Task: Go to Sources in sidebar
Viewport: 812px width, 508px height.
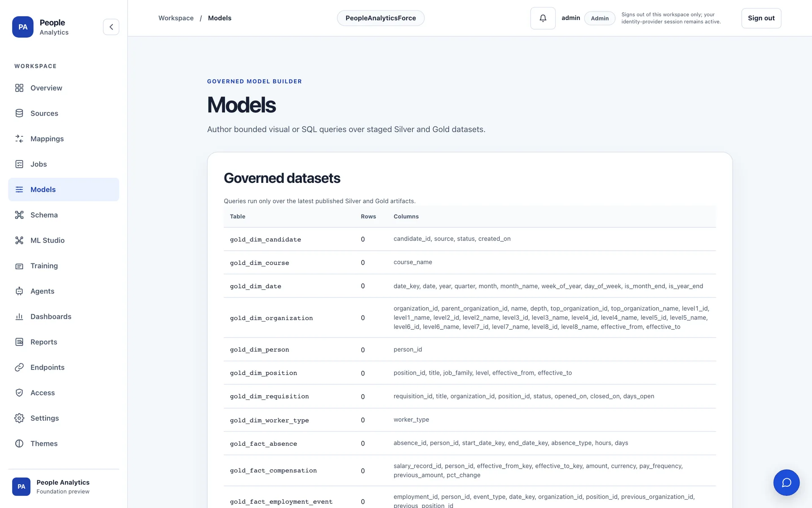Action: point(63,113)
